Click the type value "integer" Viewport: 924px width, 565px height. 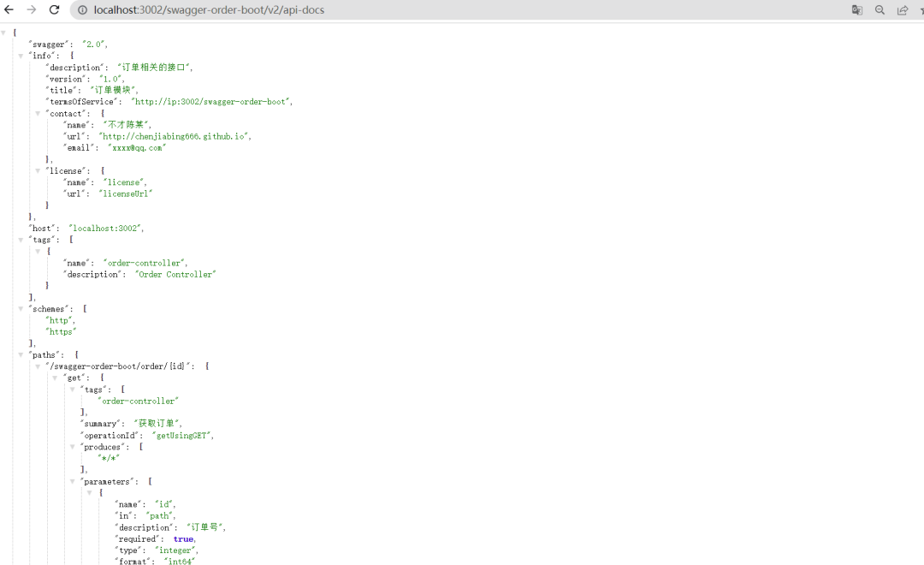click(175, 550)
